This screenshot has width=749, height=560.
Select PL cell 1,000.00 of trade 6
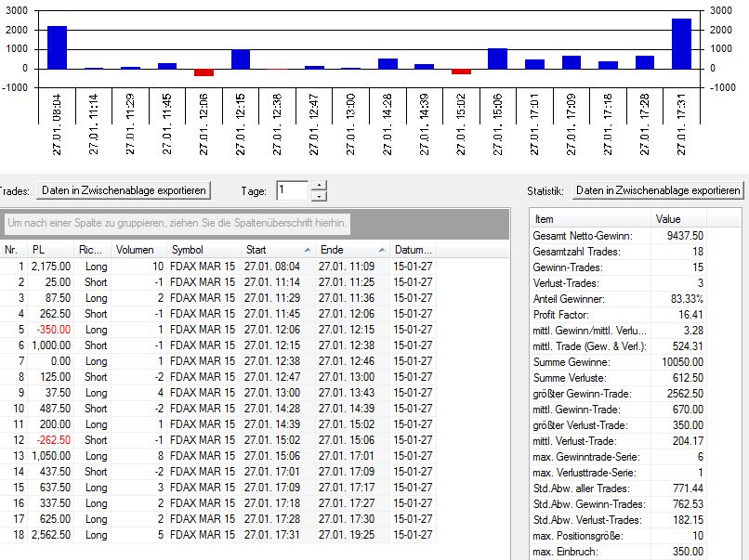click(x=51, y=345)
